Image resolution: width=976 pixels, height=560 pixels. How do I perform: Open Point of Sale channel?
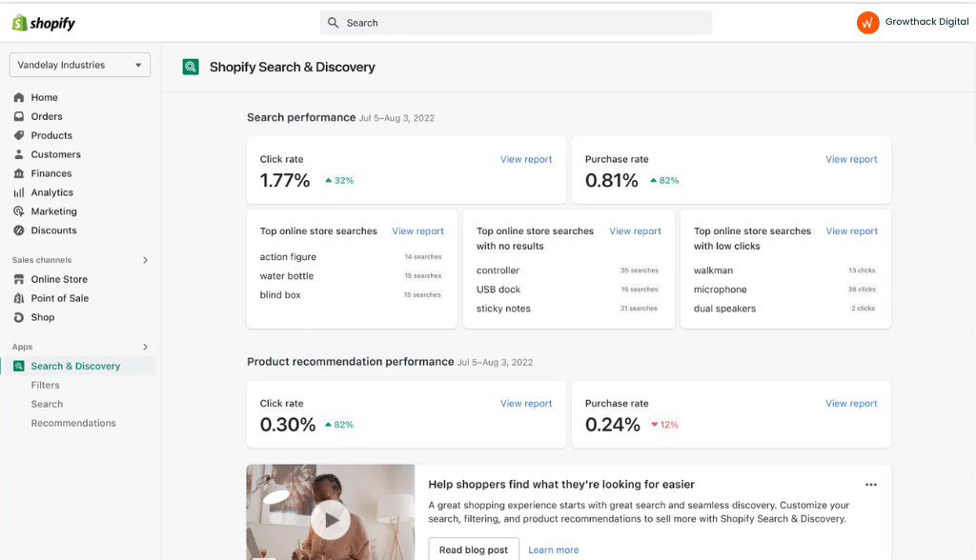pyautogui.click(x=60, y=299)
